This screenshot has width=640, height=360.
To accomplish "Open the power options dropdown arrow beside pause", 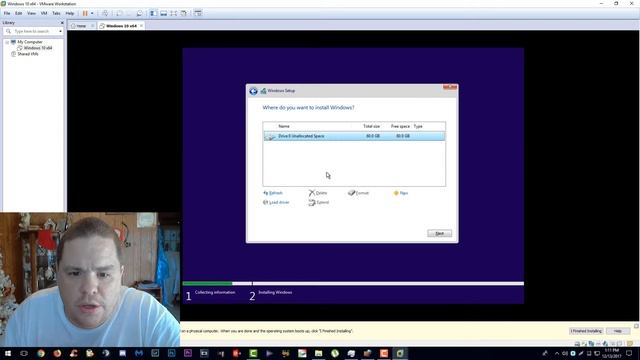I will coord(92,13).
